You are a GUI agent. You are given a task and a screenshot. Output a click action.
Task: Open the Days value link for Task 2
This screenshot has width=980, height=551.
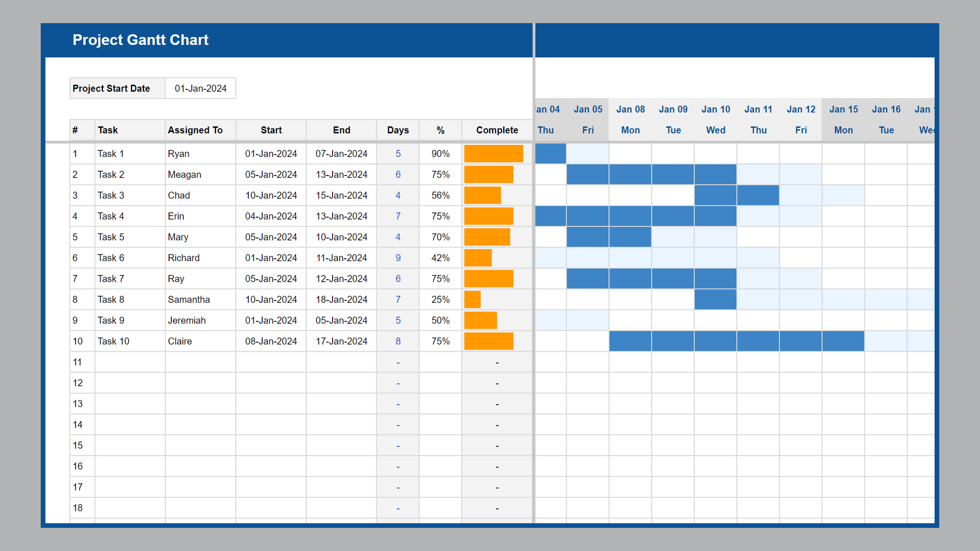398,174
